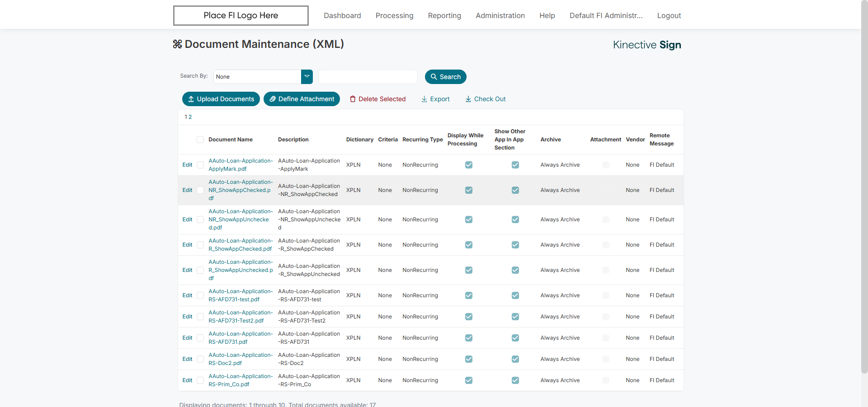Click the Export download icon
Screen dimensions: 868x407
click(x=424, y=99)
